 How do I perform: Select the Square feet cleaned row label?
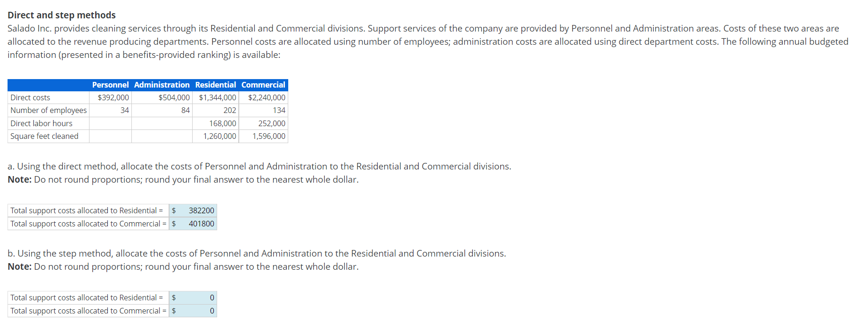44,136
